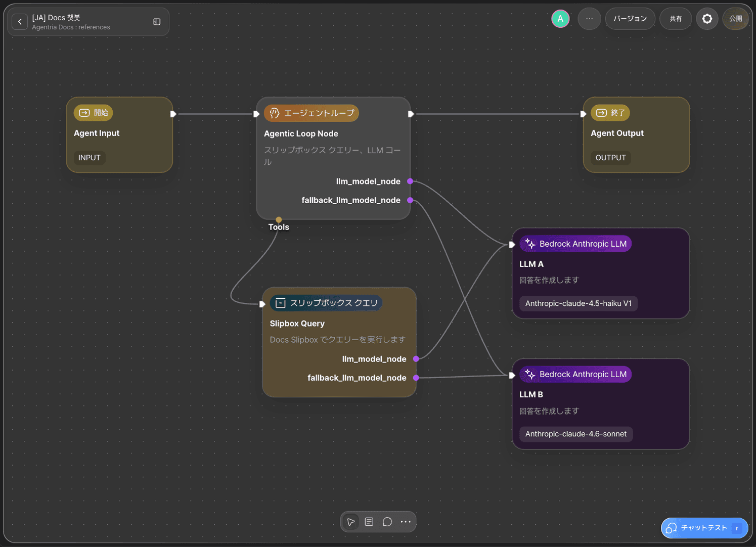Click the fallback_llm_model_node label in Slipbox Query
Viewport: 756px width, 547px height.
click(357, 378)
